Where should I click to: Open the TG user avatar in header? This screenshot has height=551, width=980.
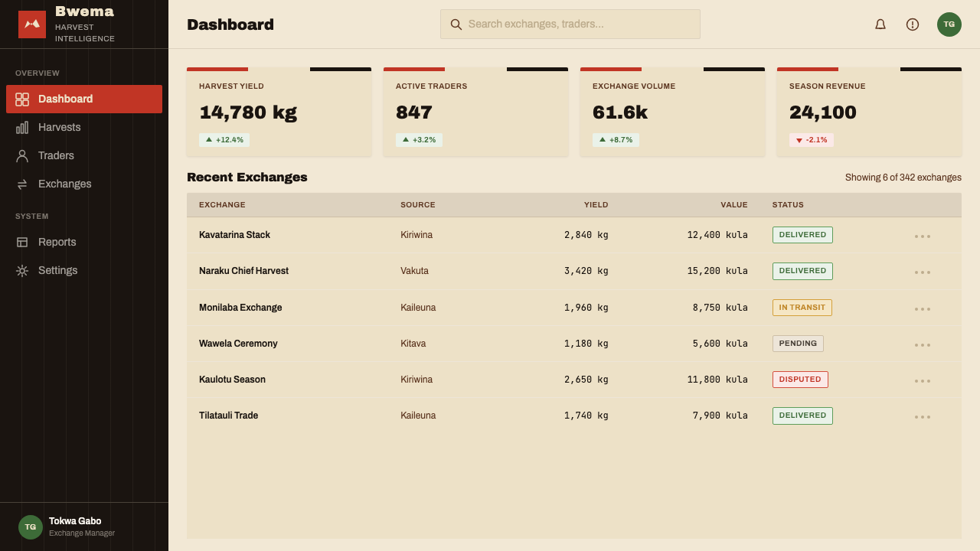click(x=949, y=24)
